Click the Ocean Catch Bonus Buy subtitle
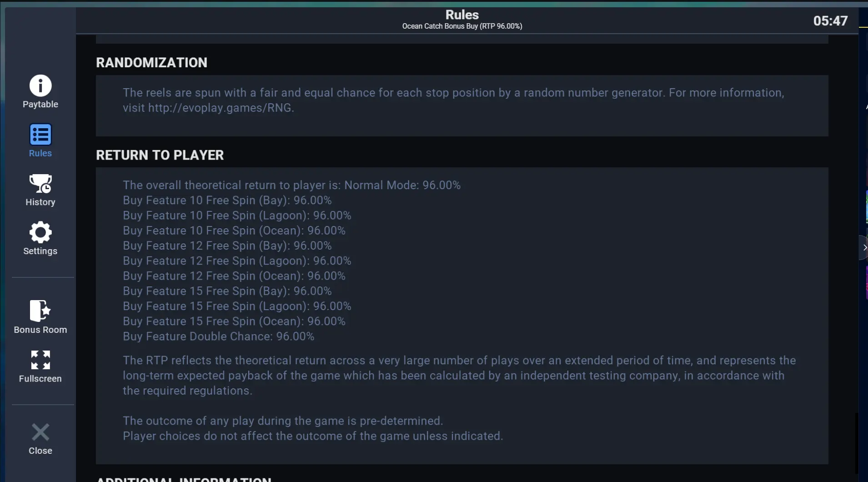 point(462,26)
